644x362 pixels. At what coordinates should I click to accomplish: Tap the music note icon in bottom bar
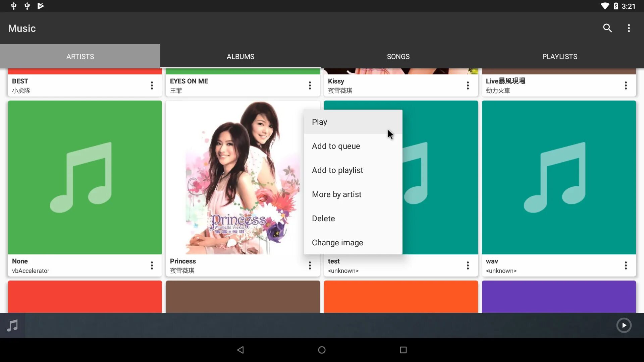12,325
